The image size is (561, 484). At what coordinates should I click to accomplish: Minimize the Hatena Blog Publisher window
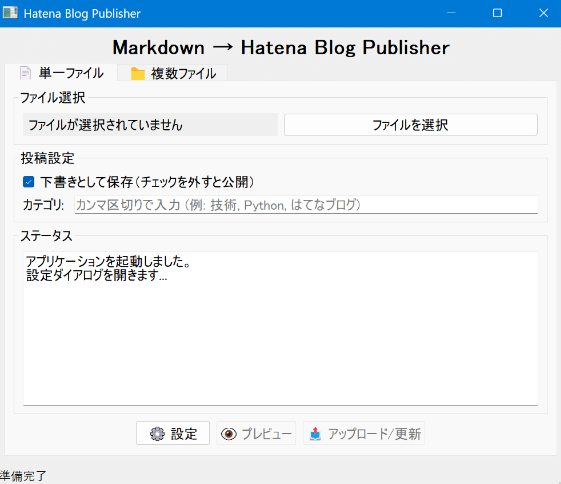coord(451,13)
